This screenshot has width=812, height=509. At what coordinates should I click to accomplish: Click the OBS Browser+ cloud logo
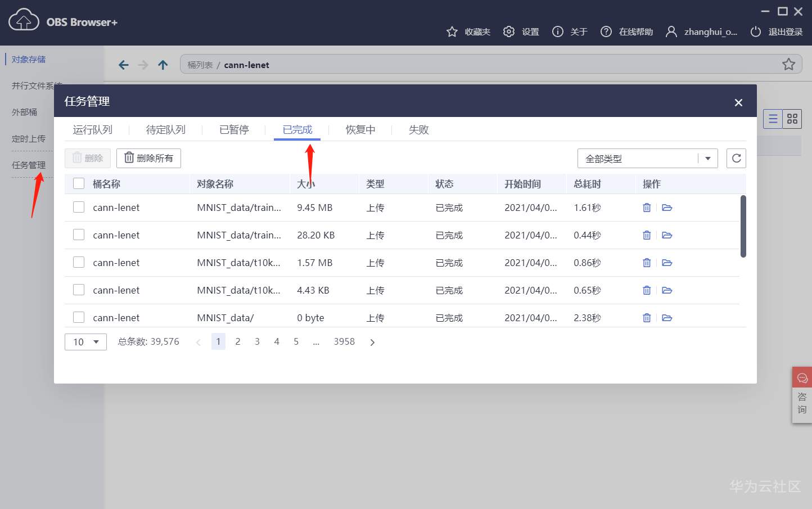[x=24, y=20]
